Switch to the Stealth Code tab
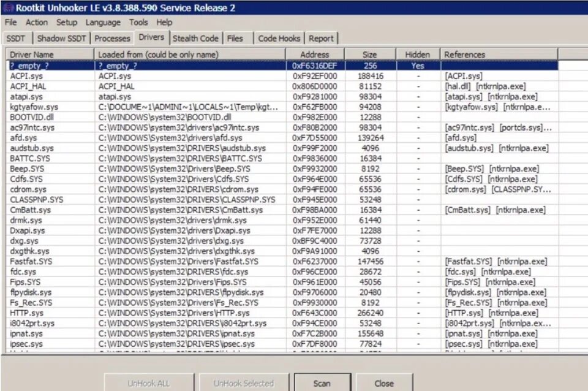This screenshot has height=391, width=588. [195, 38]
